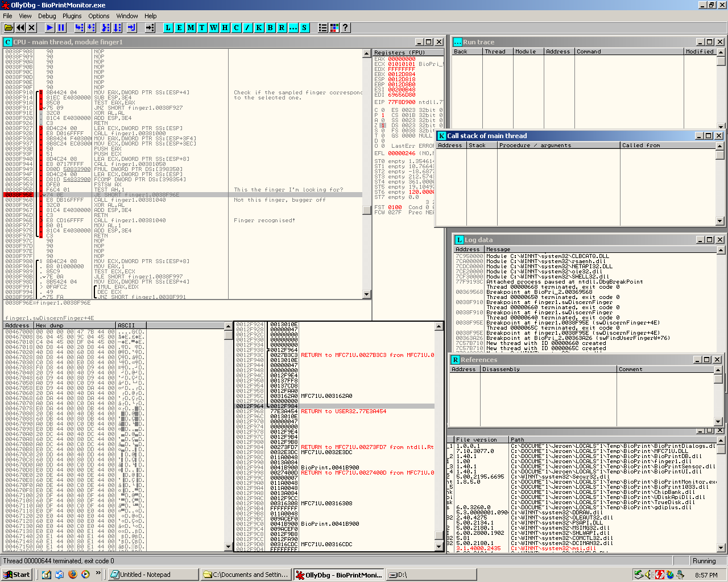Image resolution: width=728 pixels, height=582 pixels.
Task: Click the Restart program rewind icon
Action: pyautogui.click(x=20, y=27)
